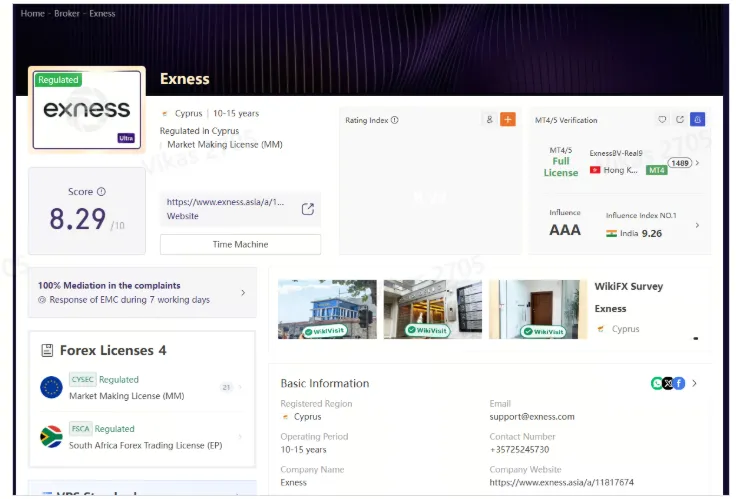Click the Exness title heading
The image size is (736, 499).
[185, 79]
